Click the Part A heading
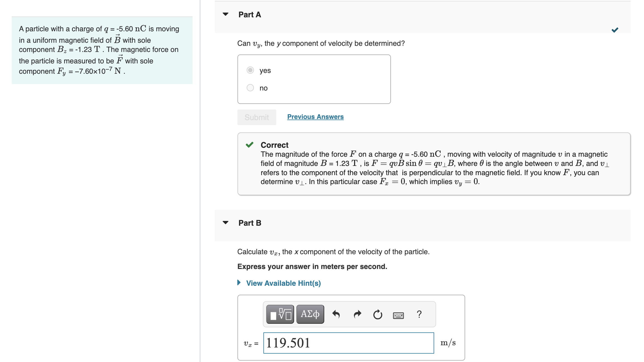 249,15
